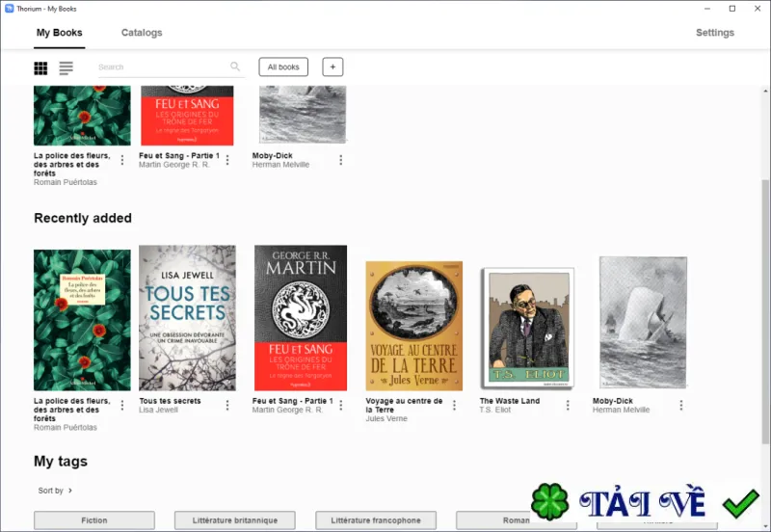
Task: Click Voyage au centre de la Terre title
Action: [x=404, y=405]
